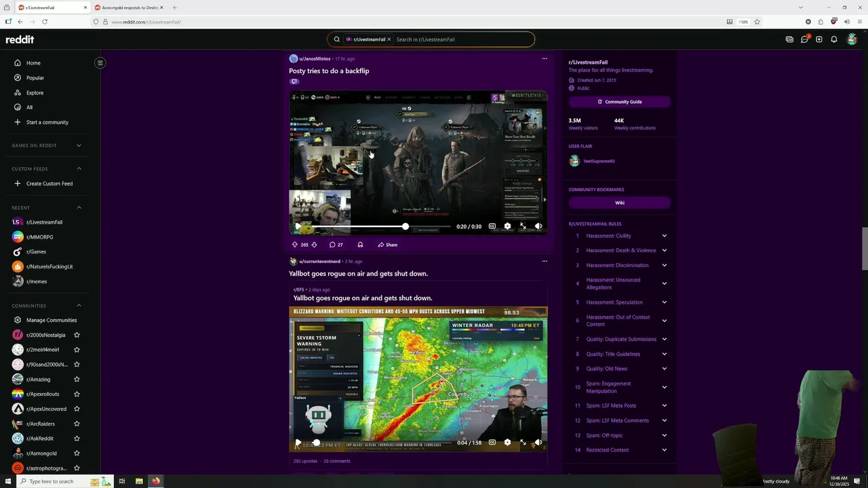Expand rule Harassment: Civility
The height and width of the screenshot is (488, 868).
620,236
